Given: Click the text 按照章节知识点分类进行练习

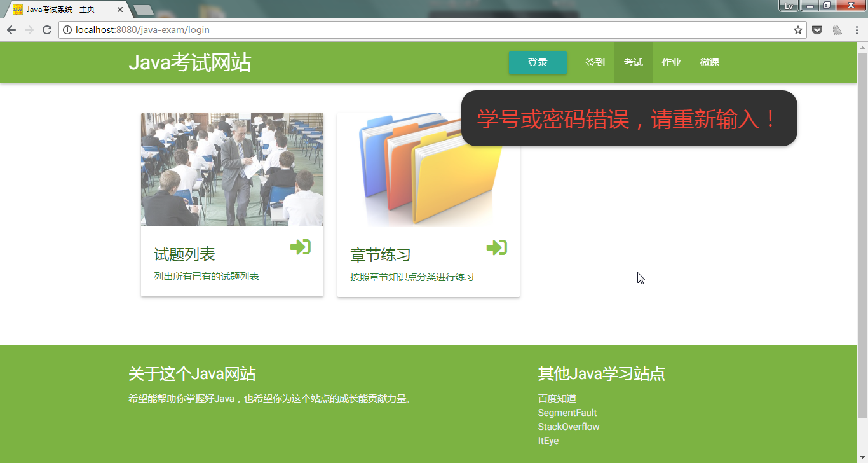Looking at the screenshot, I should click(x=412, y=277).
